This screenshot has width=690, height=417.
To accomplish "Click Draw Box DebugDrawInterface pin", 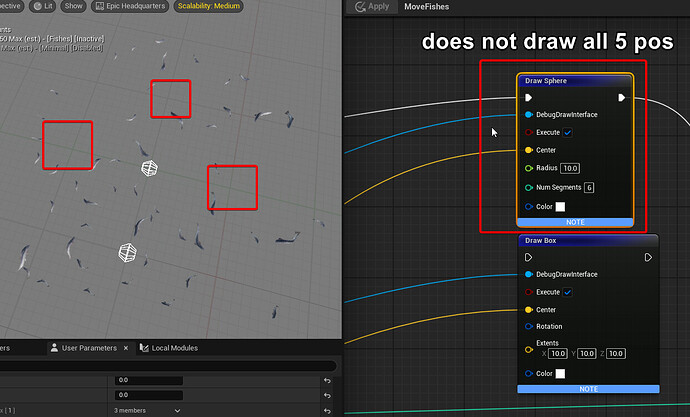I will [x=529, y=274].
